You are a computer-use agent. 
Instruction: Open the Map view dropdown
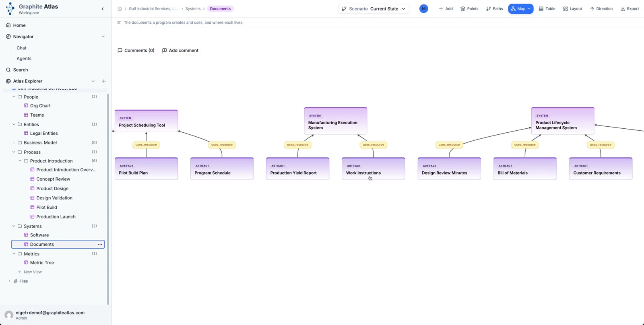tap(521, 9)
